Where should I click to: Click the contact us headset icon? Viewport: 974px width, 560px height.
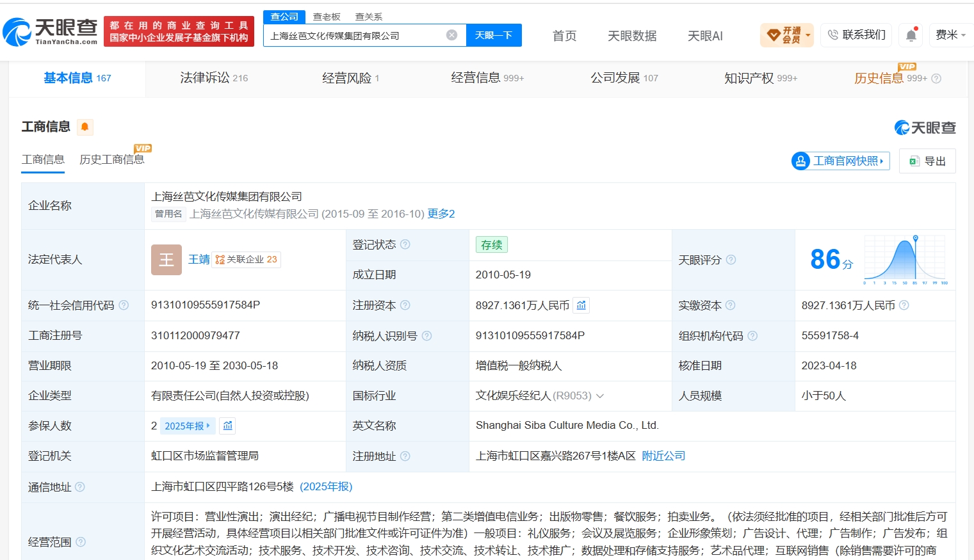click(832, 35)
